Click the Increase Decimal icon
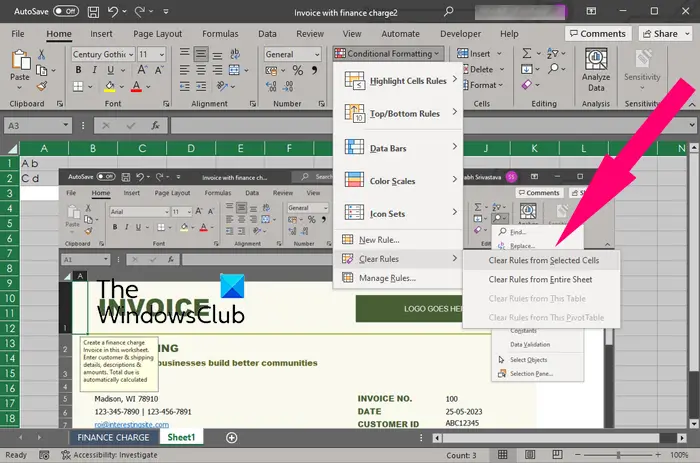This screenshot has height=463, width=700. point(271,86)
